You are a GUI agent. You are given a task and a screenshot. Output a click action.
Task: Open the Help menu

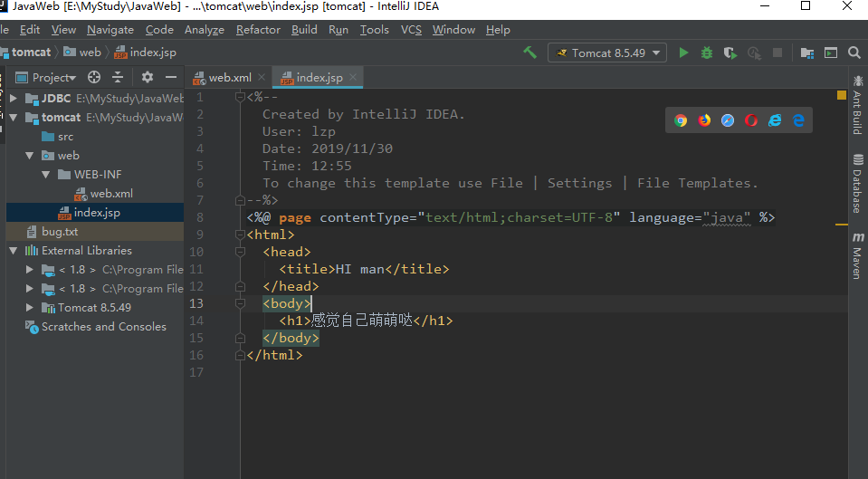click(498, 30)
